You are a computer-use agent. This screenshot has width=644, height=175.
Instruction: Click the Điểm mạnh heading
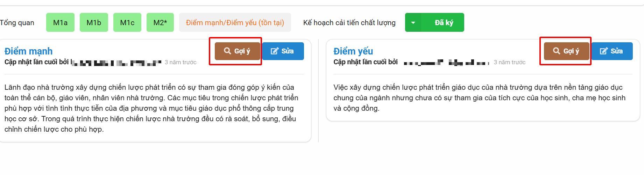pos(29,51)
